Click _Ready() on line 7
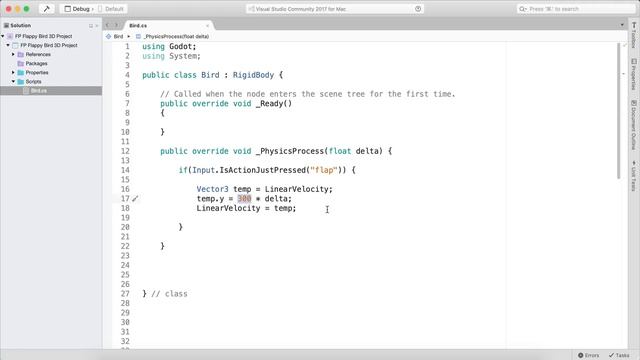The width and height of the screenshot is (640, 360). coord(274,104)
